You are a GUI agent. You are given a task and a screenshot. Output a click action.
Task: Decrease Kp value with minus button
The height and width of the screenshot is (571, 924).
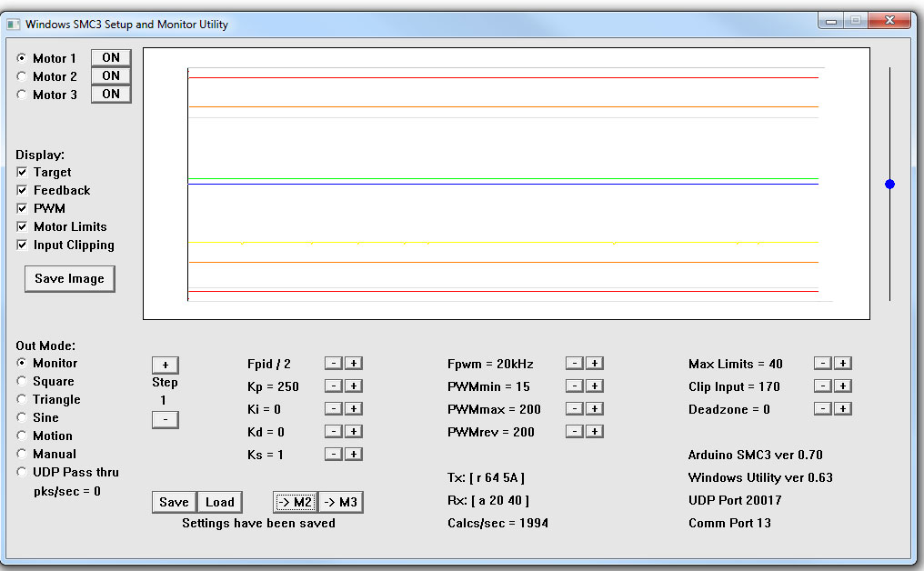click(x=334, y=386)
